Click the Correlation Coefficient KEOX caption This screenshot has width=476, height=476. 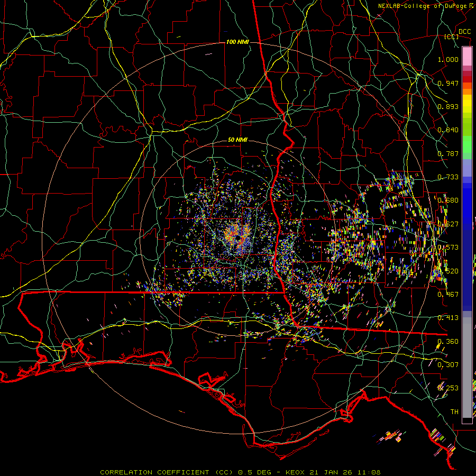tap(240, 472)
